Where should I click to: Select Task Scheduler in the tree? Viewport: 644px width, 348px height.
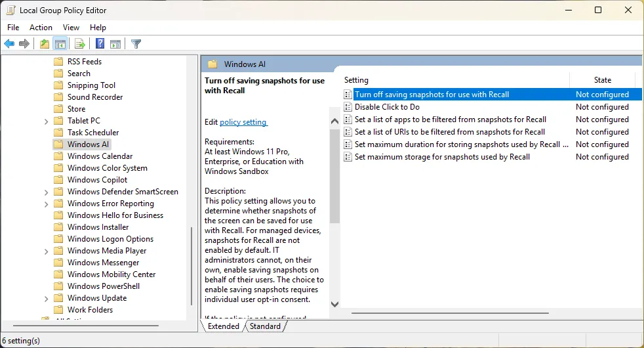pos(93,133)
